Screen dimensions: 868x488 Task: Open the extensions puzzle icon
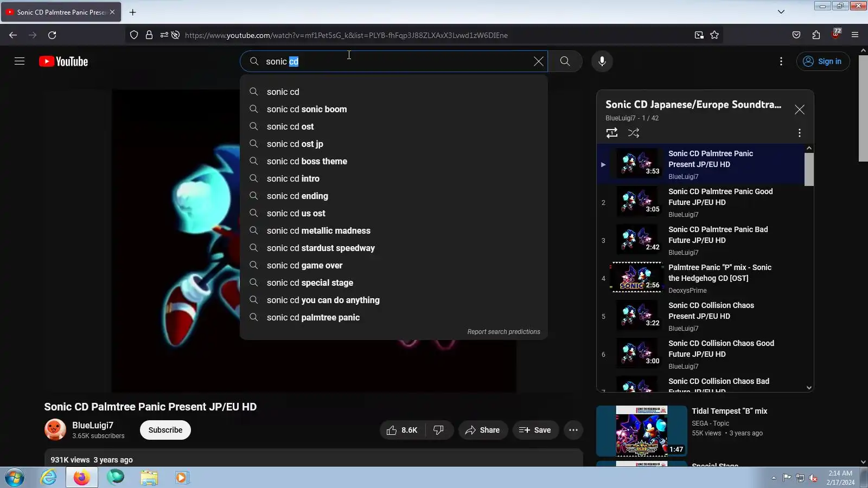click(816, 35)
